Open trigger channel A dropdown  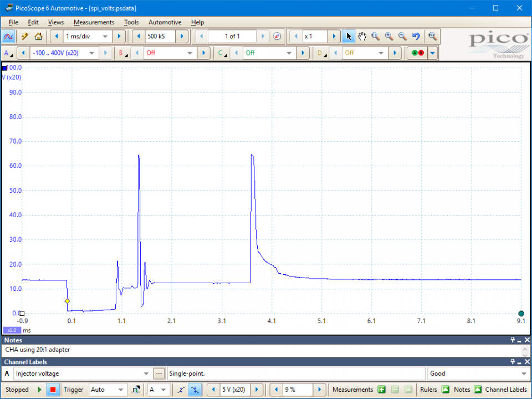pos(163,390)
